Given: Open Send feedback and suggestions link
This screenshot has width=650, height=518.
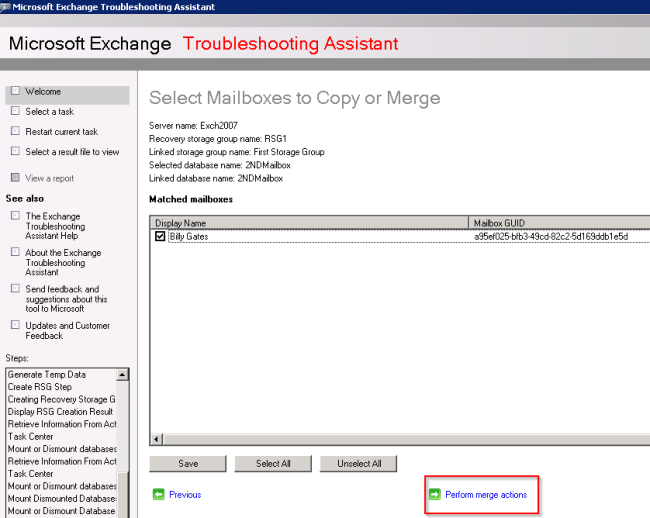Looking at the screenshot, I should [x=66, y=299].
